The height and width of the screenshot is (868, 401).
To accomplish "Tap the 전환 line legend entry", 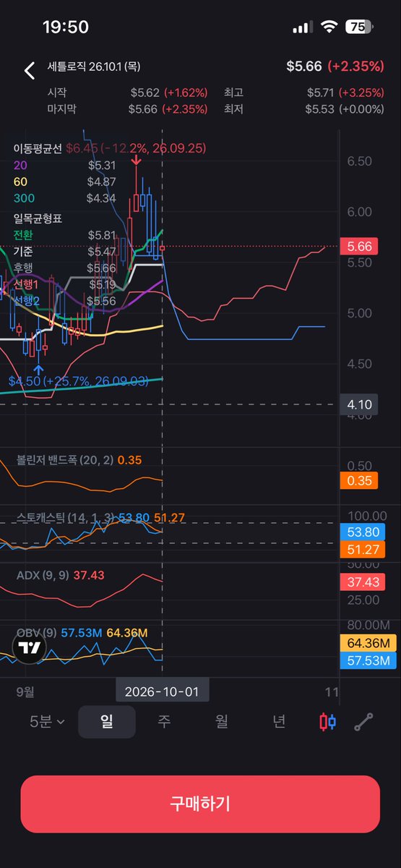I will (x=64, y=235).
